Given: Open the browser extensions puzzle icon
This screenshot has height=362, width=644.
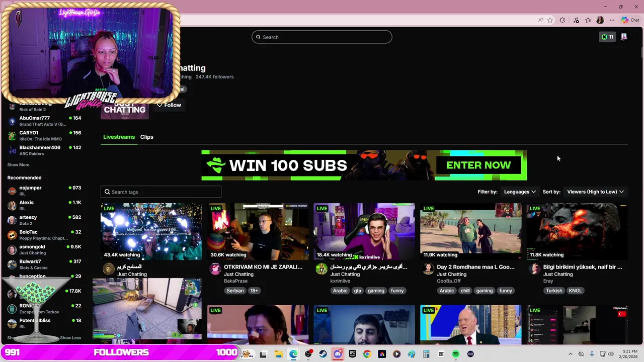Looking at the screenshot, I should tap(562, 20).
